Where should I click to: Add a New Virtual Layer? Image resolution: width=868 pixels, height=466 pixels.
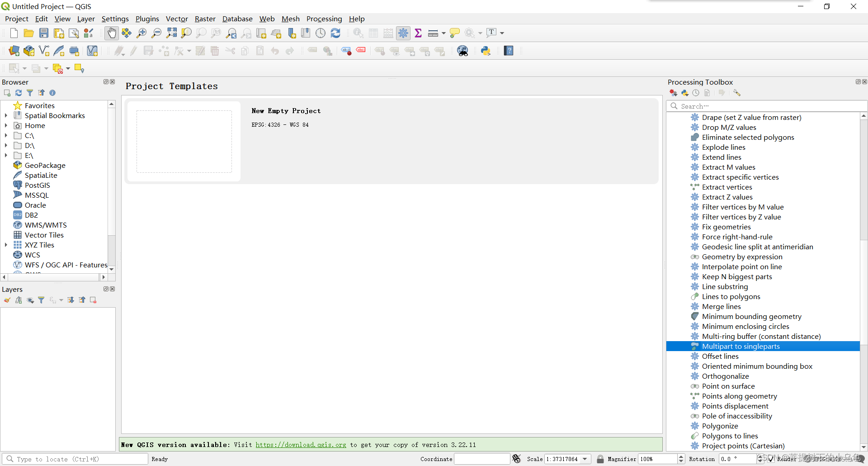coord(92,51)
